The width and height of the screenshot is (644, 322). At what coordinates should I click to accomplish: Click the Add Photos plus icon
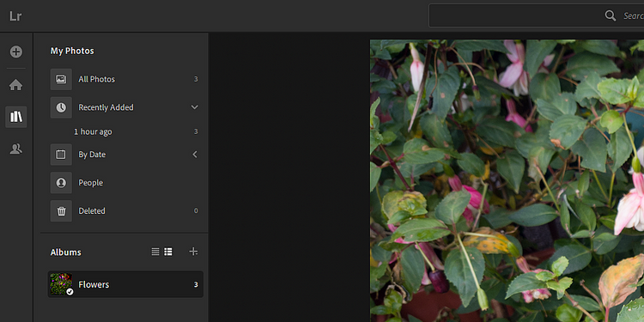coord(16,52)
